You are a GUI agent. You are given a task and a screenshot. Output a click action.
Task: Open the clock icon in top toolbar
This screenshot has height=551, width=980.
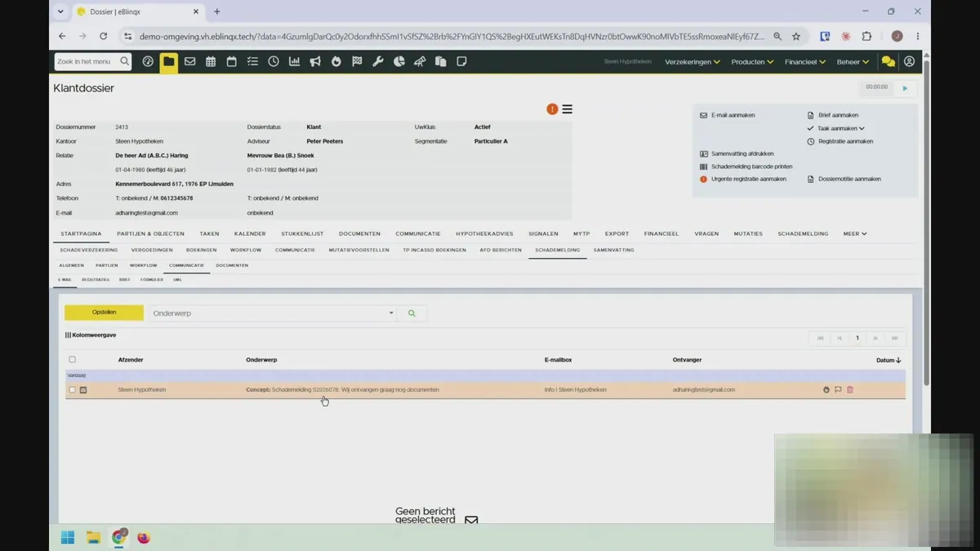274,61
